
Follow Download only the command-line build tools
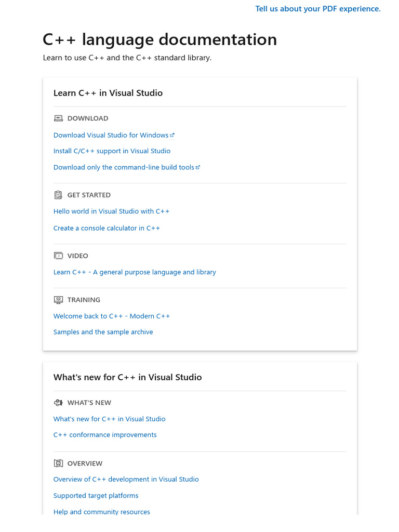tap(124, 168)
